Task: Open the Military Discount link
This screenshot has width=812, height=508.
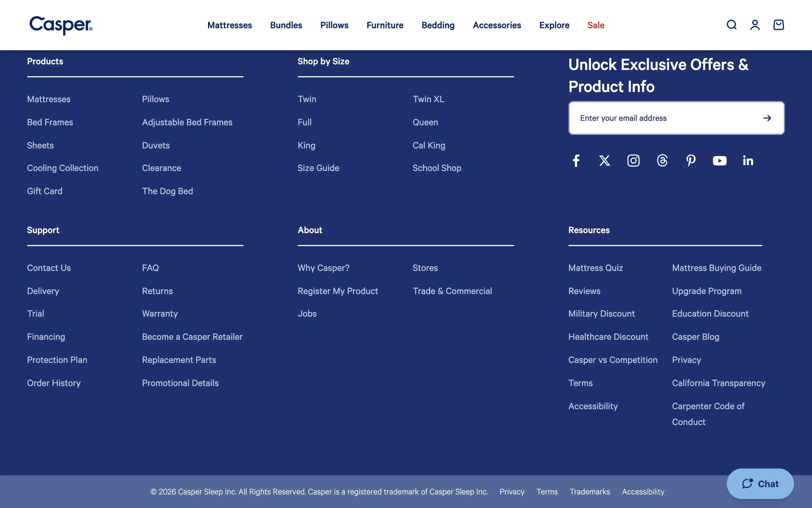Action: (602, 314)
